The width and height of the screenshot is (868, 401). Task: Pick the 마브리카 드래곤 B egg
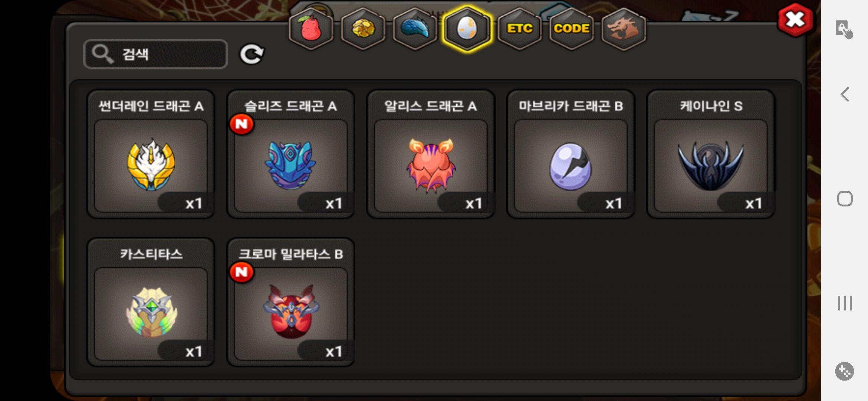pos(571,154)
